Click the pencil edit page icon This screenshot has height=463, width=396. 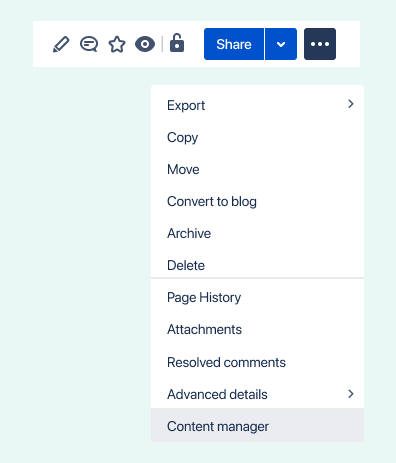coord(61,44)
